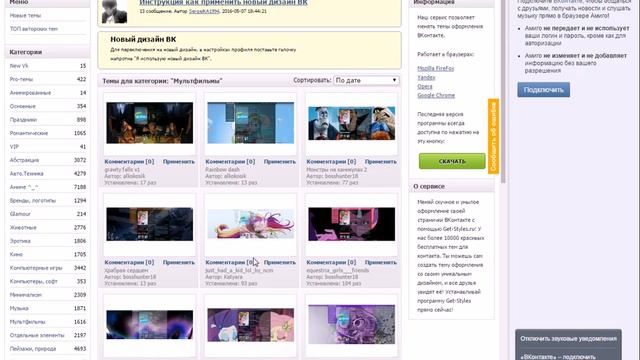Click Отключить звуковые уведомления in popup

pyautogui.click(x=568, y=339)
